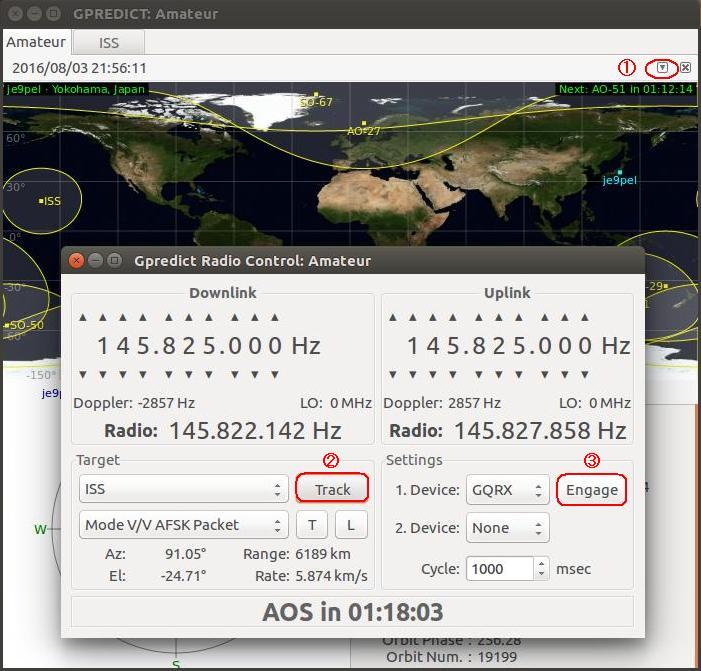The width and height of the screenshot is (701, 671).
Task: Select the SO-67 satellite on the map
Action: 316,101
